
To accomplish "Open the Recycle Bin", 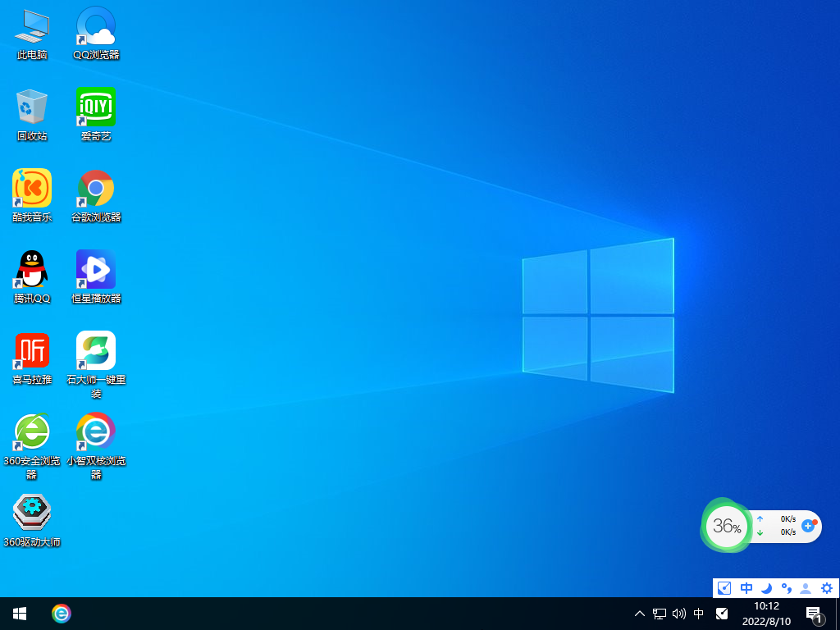I will click(x=31, y=109).
